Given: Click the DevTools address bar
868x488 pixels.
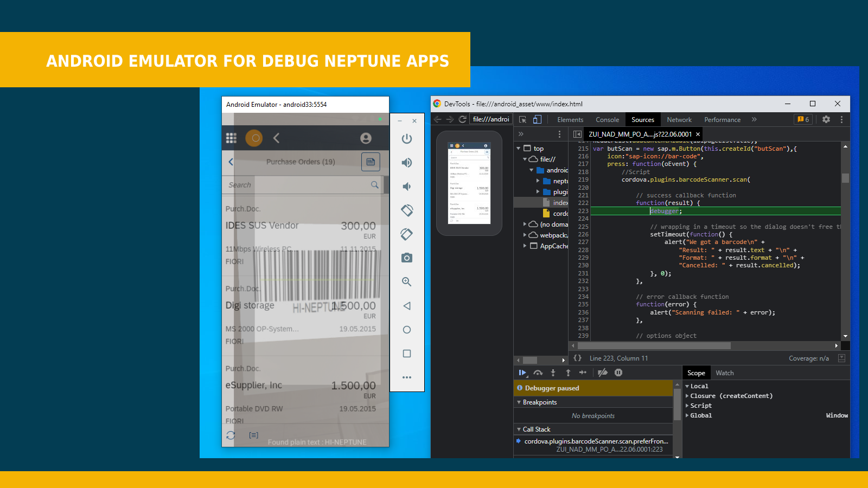Looking at the screenshot, I should [491, 119].
